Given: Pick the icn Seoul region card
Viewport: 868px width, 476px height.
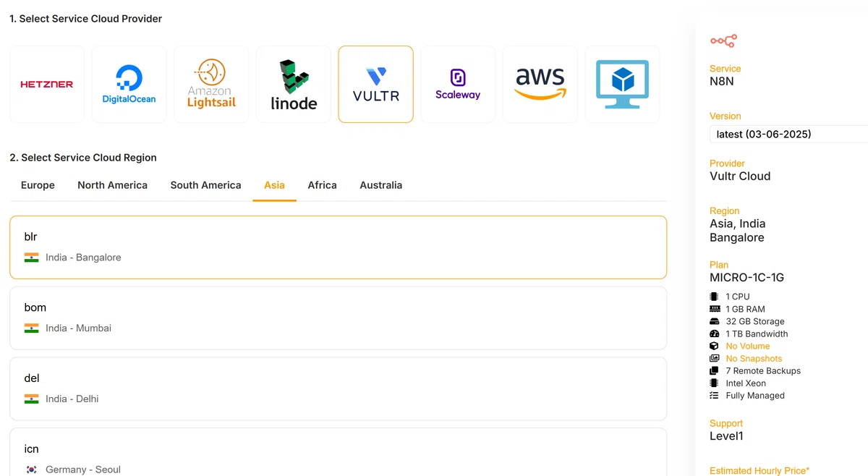Looking at the screenshot, I should point(338,452).
